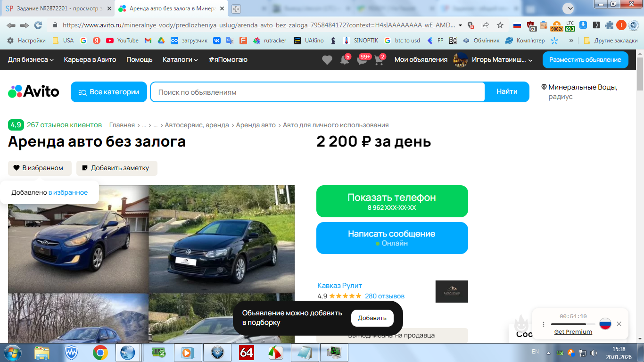Open the Avito favorites heart icon
The image size is (644, 362).
coord(327,60)
